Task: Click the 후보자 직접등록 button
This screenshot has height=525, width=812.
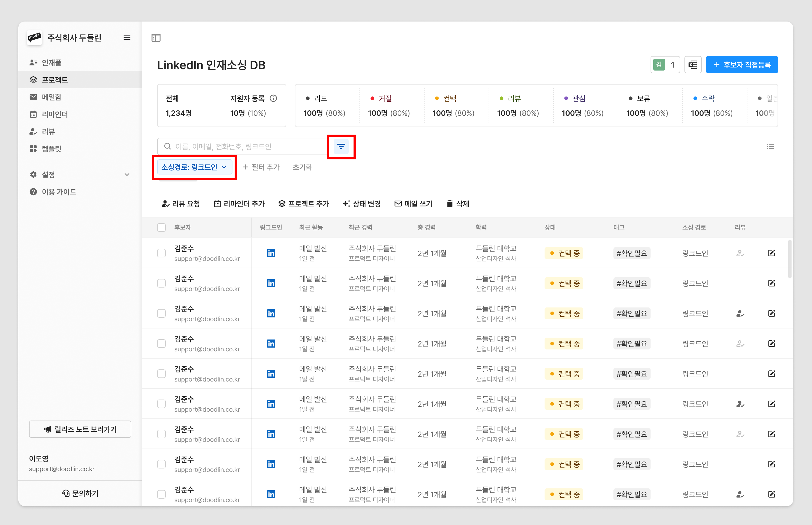Action: pyautogui.click(x=742, y=65)
